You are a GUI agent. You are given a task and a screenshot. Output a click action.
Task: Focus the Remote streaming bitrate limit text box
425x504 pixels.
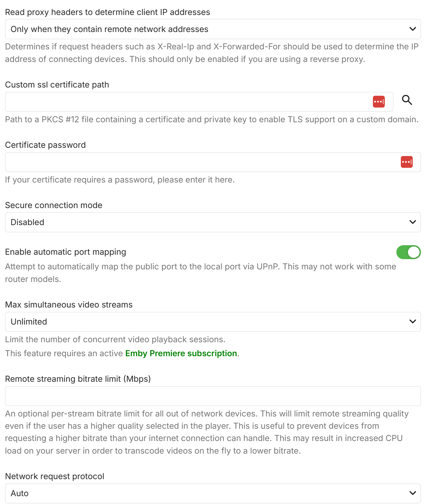212,396
